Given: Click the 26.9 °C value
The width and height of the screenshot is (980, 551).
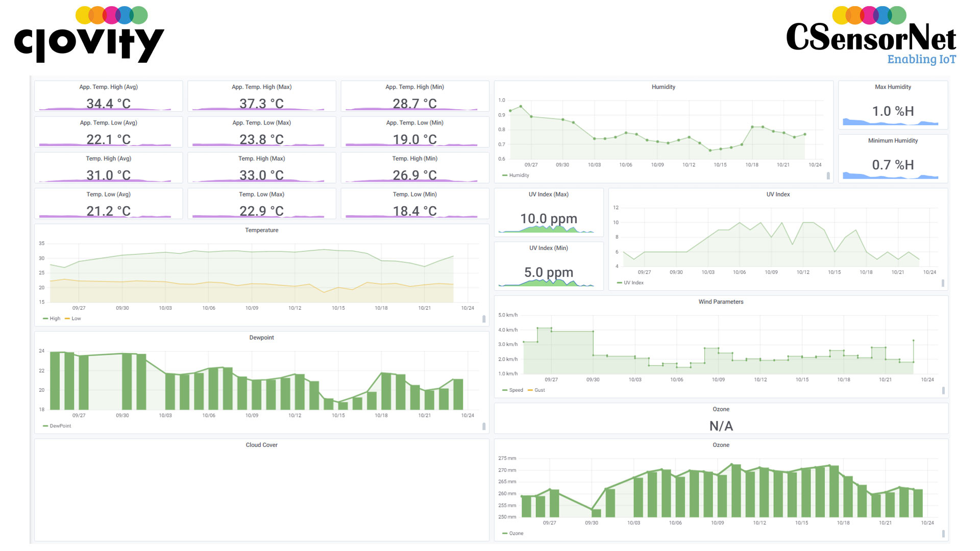Looking at the screenshot, I should click(x=414, y=175).
